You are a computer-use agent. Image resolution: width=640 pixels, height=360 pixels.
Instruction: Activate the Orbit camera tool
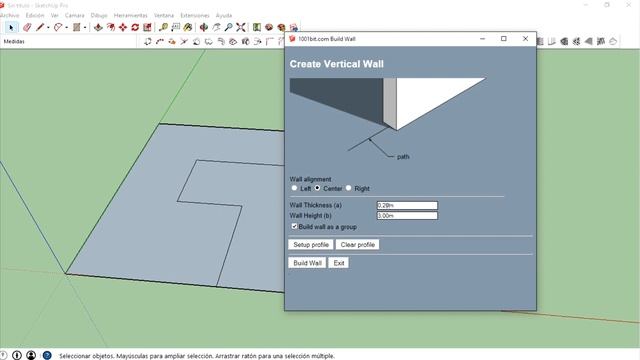coord(204,27)
